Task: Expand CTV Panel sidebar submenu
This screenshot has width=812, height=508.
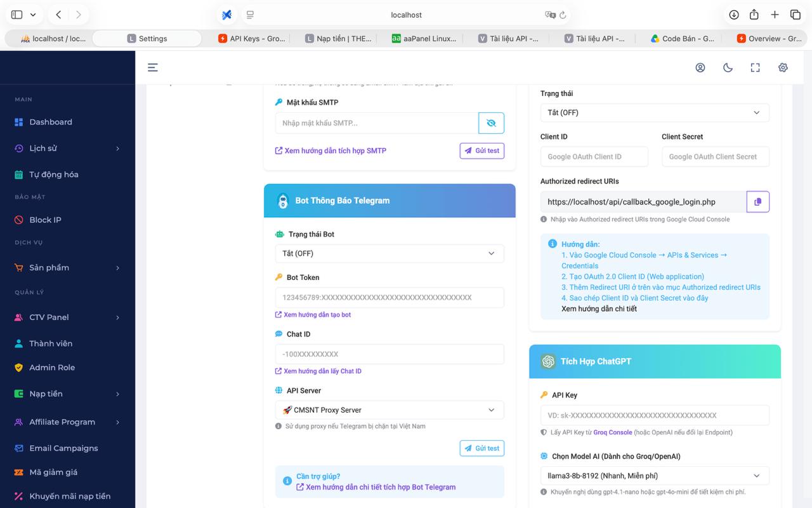Action: click(117, 317)
